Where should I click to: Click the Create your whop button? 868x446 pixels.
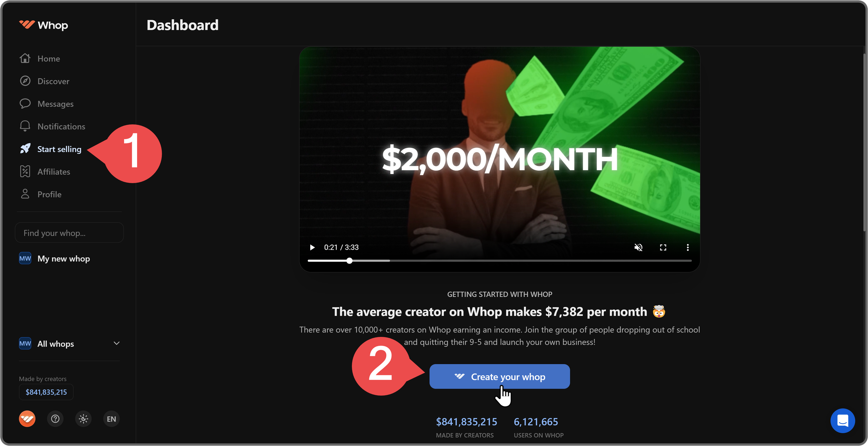[x=499, y=377]
